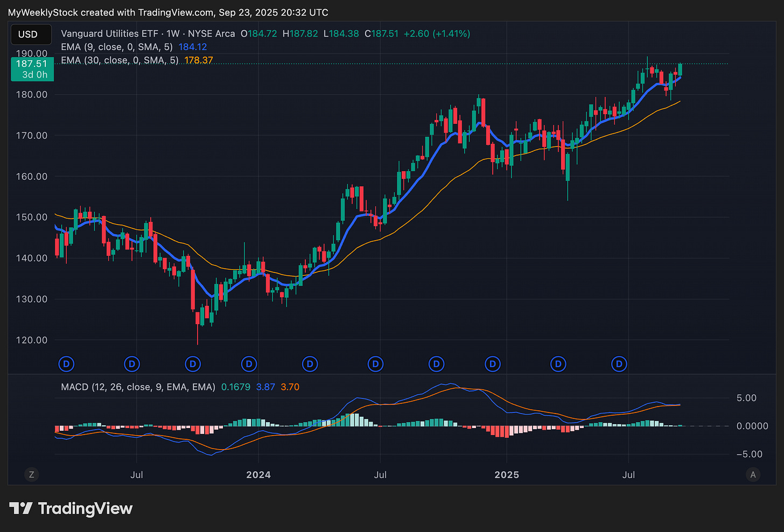Click the MACD histogram value 0.1679
The width and height of the screenshot is (784, 532).
pyautogui.click(x=236, y=387)
